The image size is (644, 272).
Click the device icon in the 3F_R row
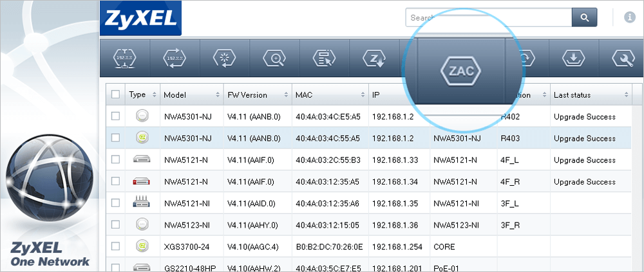click(x=142, y=224)
